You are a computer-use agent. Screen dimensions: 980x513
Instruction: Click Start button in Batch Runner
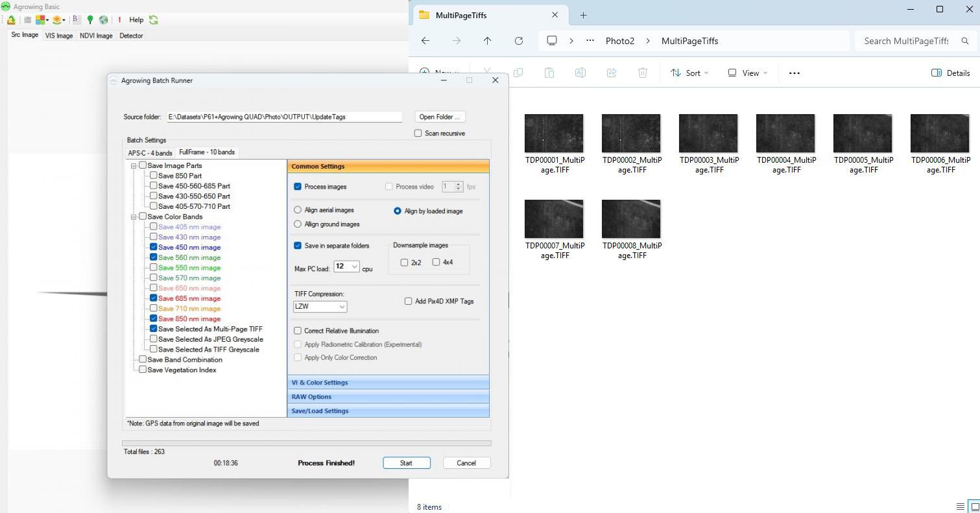[406, 463]
